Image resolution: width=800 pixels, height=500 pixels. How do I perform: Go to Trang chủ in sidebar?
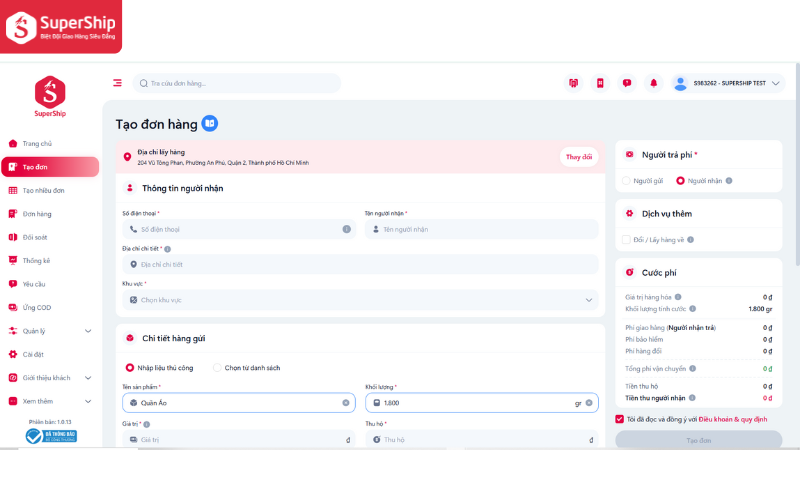click(x=49, y=144)
